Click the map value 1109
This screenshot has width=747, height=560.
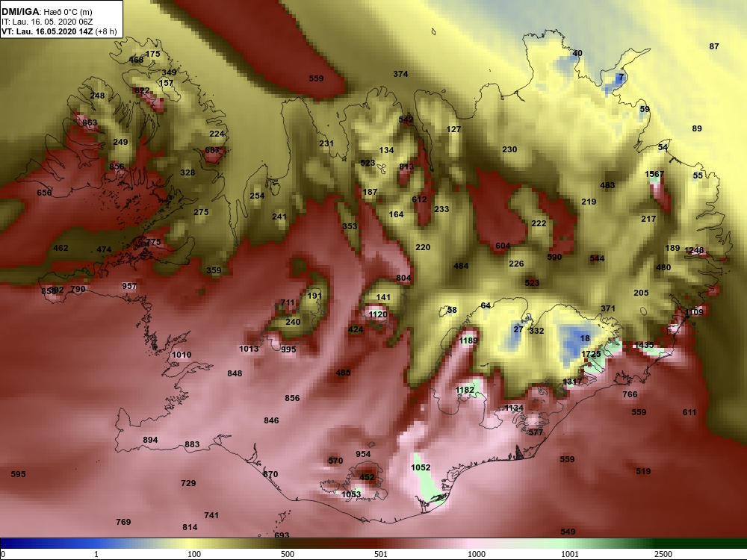click(x=694, y=312)
